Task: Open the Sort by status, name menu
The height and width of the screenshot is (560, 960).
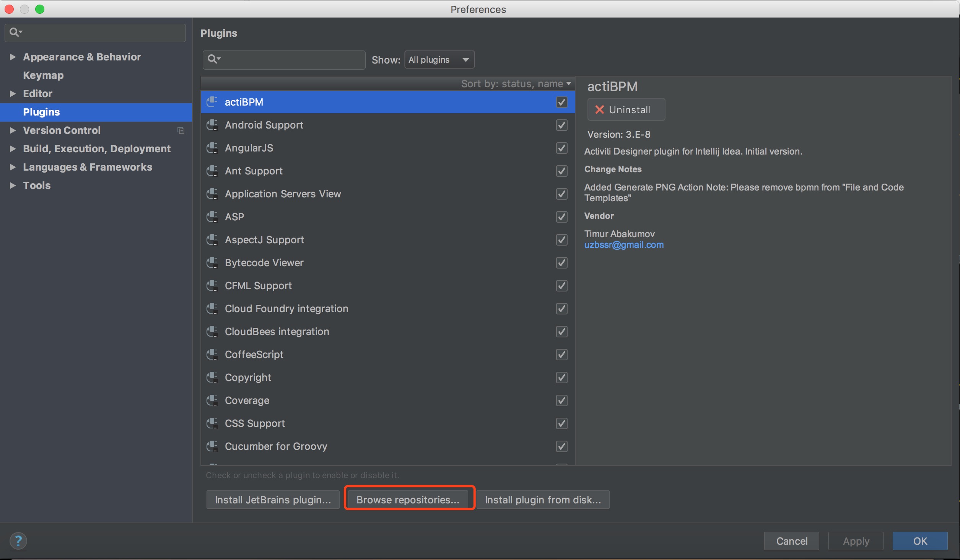Action: [516, 84]
